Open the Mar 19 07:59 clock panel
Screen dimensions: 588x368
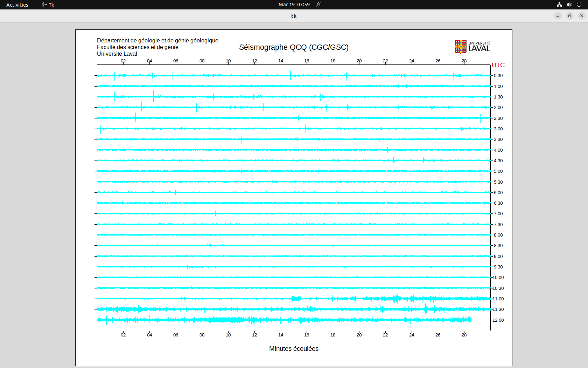[294, 5]
